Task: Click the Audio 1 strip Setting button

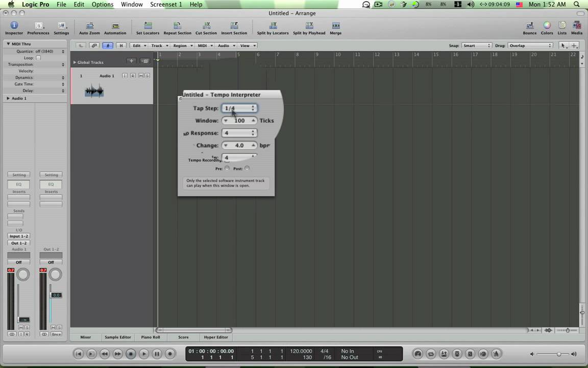Action: tap(19, 175)
